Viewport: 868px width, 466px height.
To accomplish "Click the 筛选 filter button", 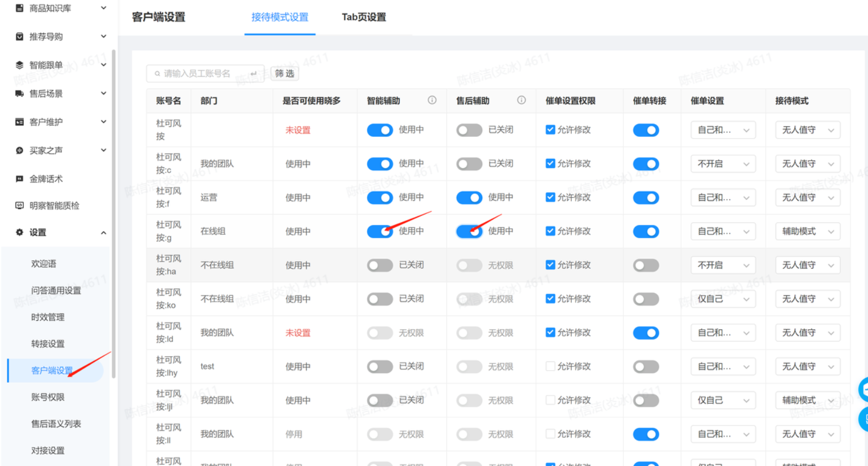I will pos(285,73).
